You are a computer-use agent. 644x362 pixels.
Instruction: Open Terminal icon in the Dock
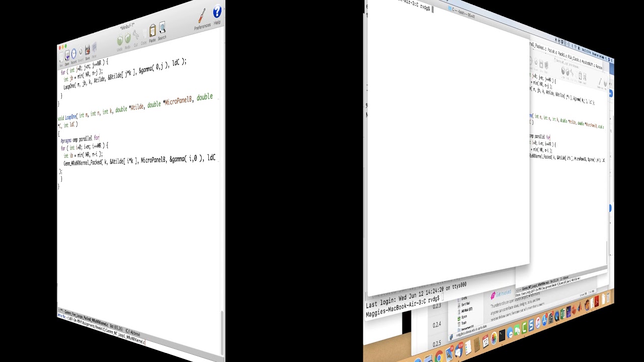tap(502, 335)
